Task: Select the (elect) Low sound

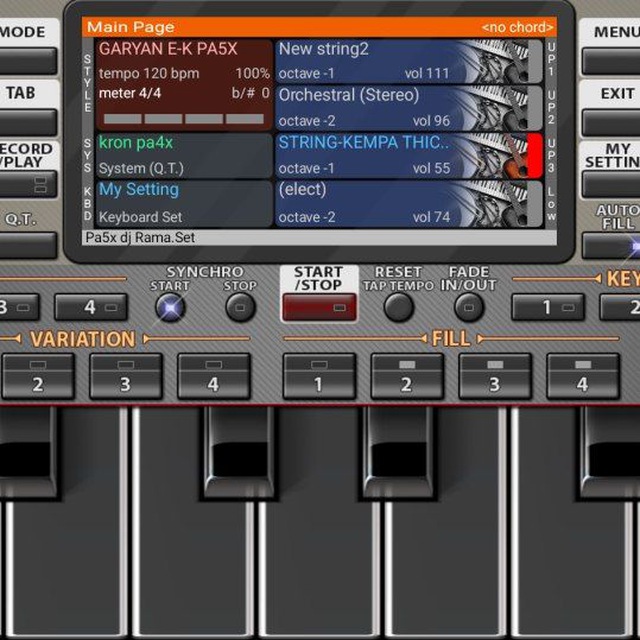Action: tap(402, 204)
